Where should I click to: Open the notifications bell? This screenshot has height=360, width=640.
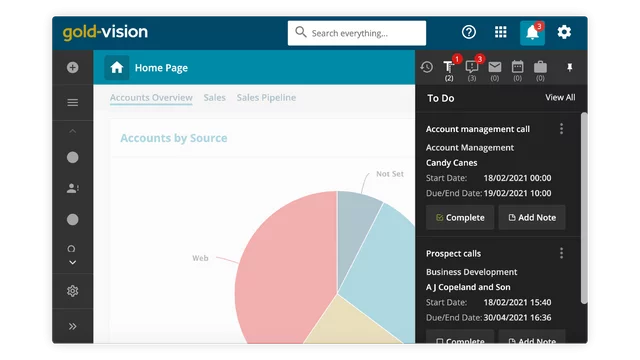click(x=532, y=32)
